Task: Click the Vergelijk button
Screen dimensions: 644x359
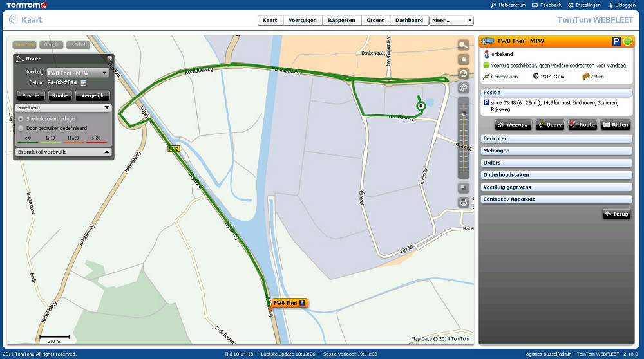Action: pyautogui.click(x=93, y=96)
